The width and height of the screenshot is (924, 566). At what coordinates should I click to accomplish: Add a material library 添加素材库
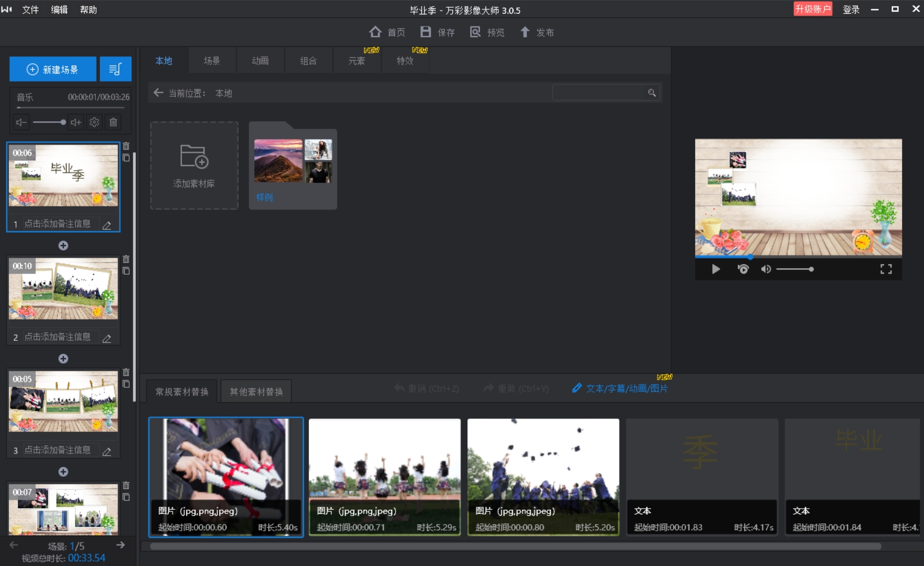pyautogui.click(x=194, y=165)
